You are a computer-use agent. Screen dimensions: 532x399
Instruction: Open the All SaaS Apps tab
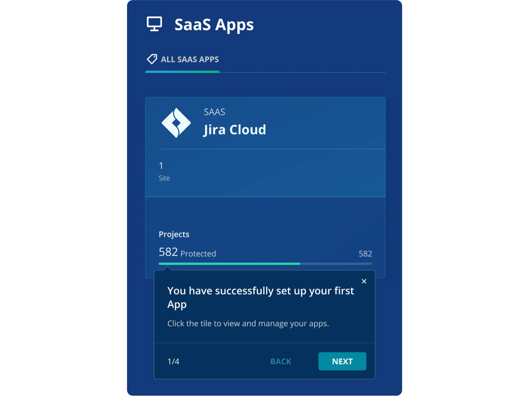(x=183, y=60)
